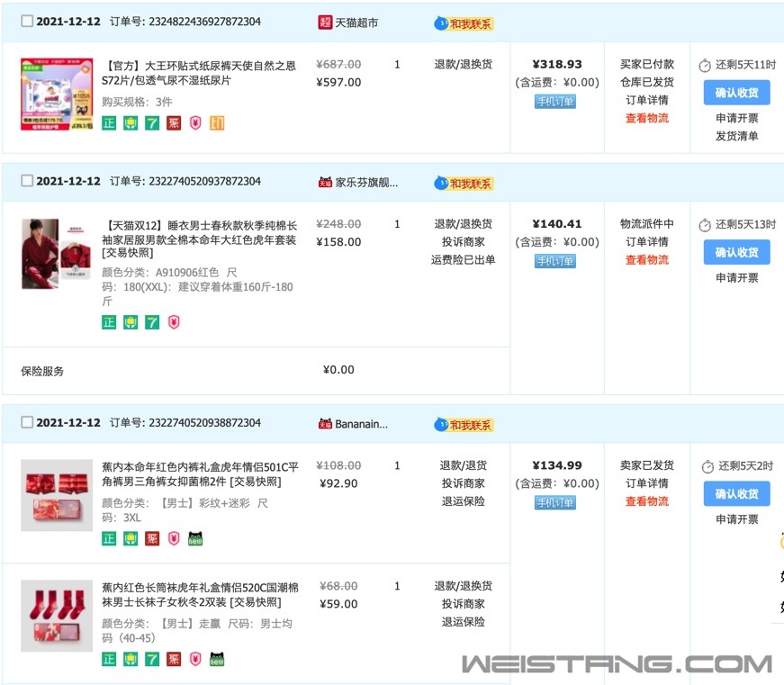Click 确认收货 for the ¥140.41 order
Viewport: 784px width, 685px height.
pyautogui.click(x=736, y=253)
